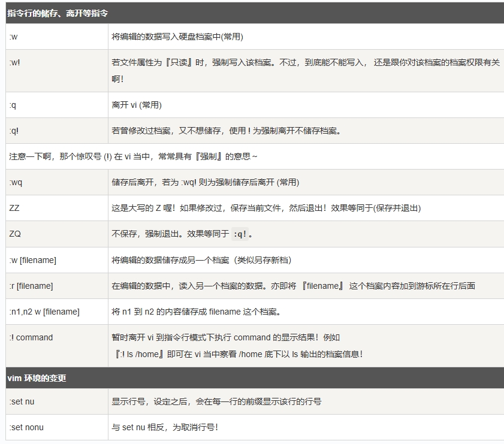Click the header "指令行的储存、离开等指令"
Viewport: 504px width, 444px height.
point(58,13)
